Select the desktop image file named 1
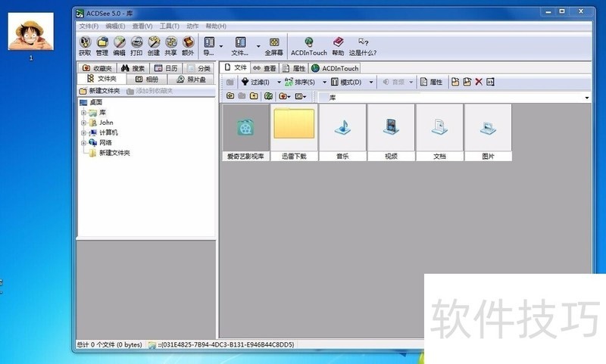 (x=31, y=36)
